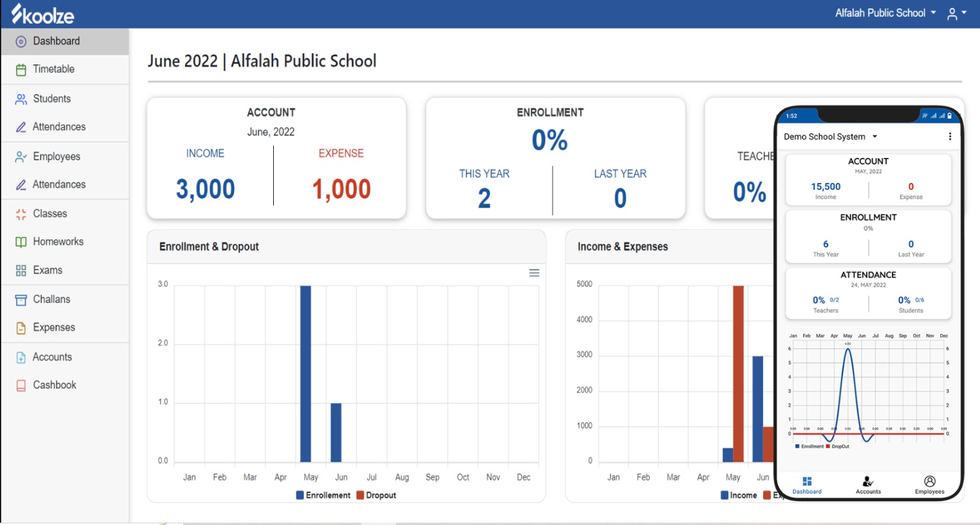Screen dimensions: 980x525
Task: Switch to the Dashboard tab in the phone app
Action: (x=807, y=485)
